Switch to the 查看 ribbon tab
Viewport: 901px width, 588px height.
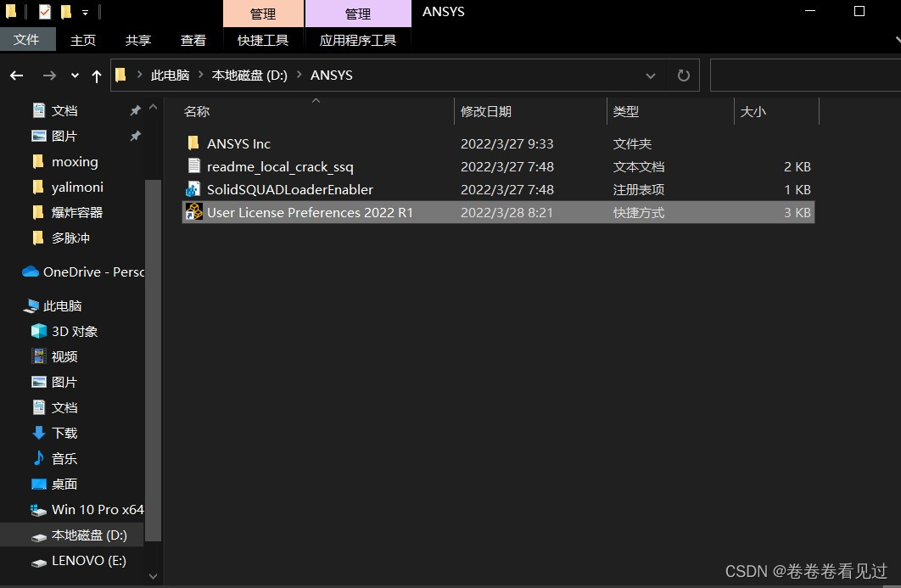[x=193, y=40]
